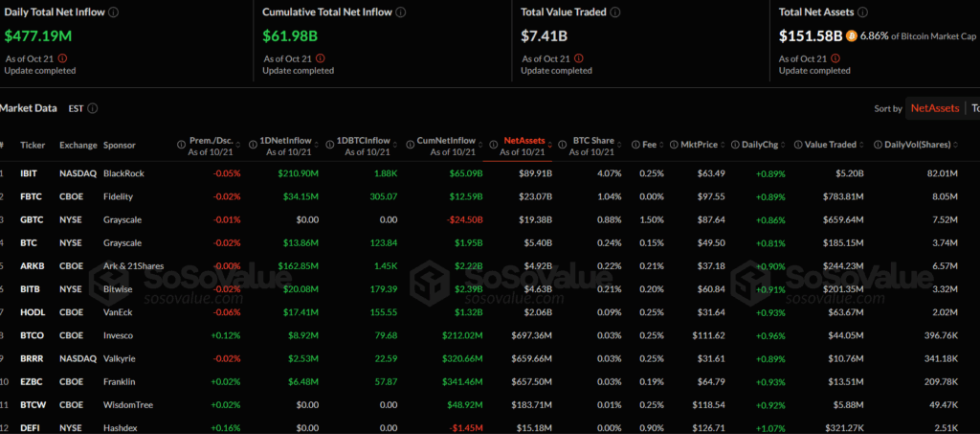This screenshot has width=980, height=434.
Task: Click the info icon left of Fee header
Action: coord(634,145)
